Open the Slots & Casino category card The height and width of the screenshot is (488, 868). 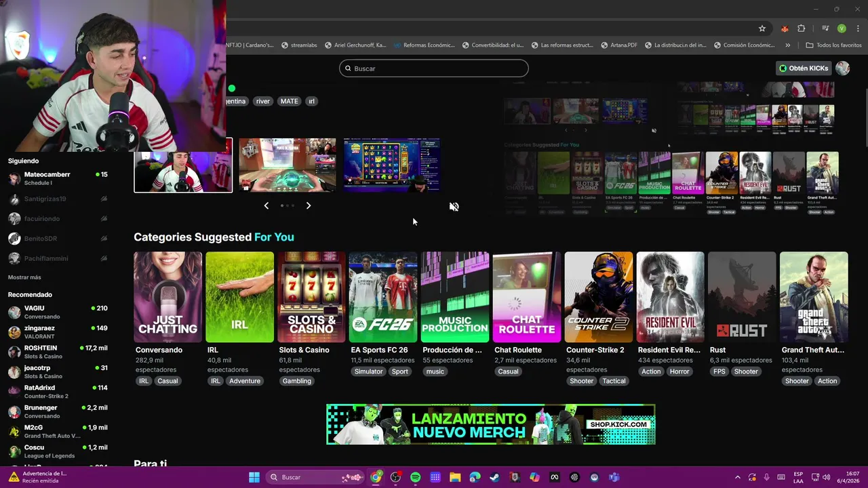pyautogui.click(x=312, y=297)
